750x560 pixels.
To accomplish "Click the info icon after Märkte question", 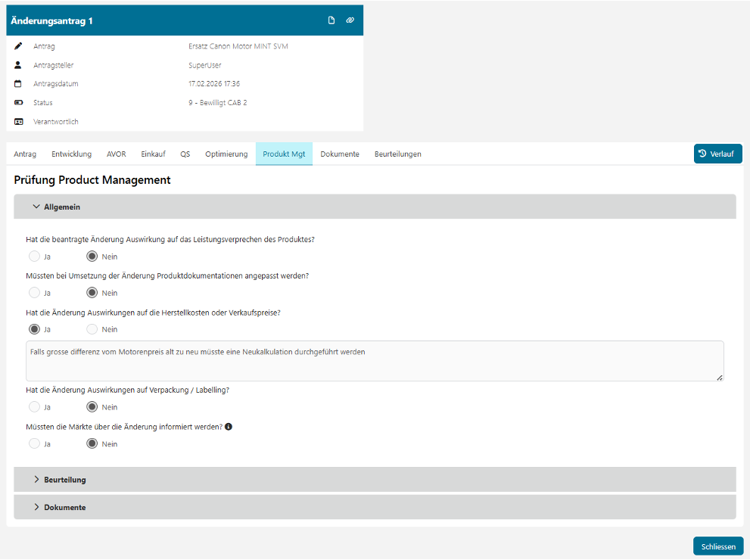I will [229, 427].
